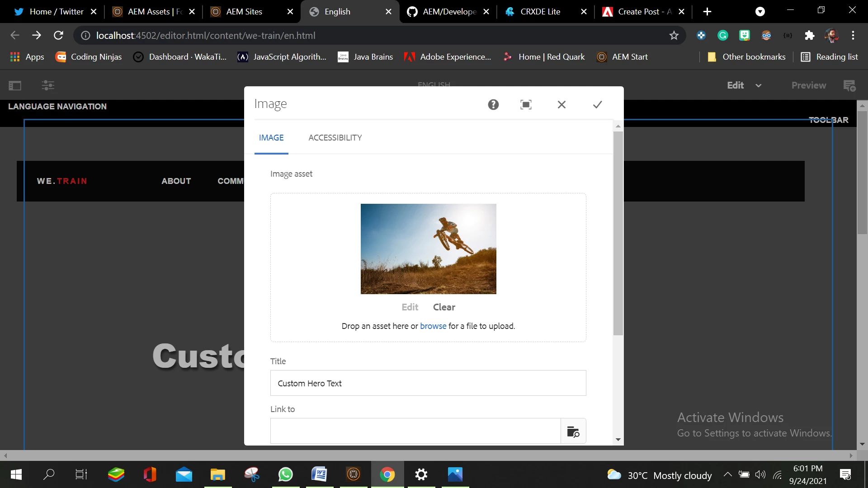
Task: Clear the selected image asset
Action: (443, 307)
